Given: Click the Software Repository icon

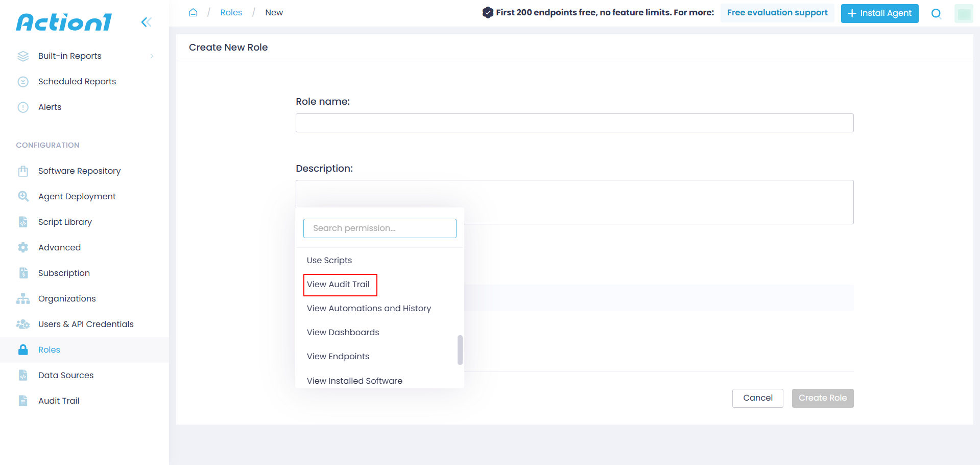Looking at the screenshot, I should click(x=23, y=171).
